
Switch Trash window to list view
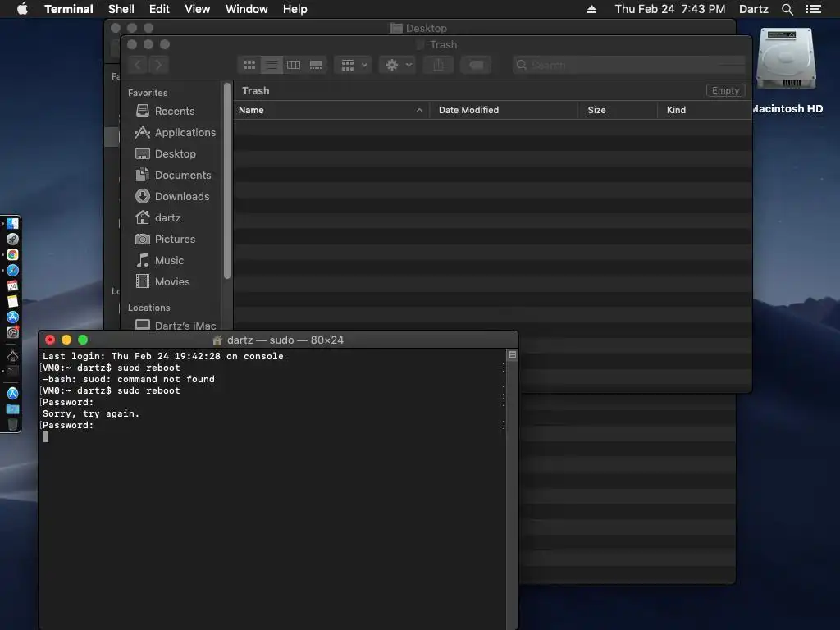272,65
